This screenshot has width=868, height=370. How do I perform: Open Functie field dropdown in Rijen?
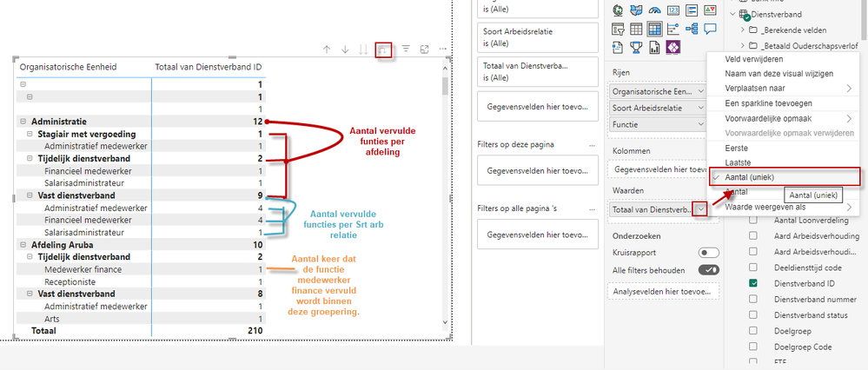(701, 124)
